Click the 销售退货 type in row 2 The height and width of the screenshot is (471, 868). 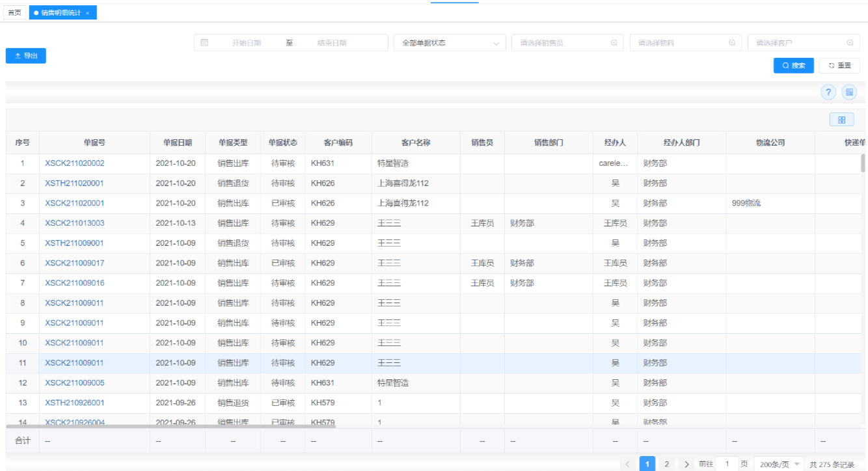pyautogui.click(x=233, y=183)
